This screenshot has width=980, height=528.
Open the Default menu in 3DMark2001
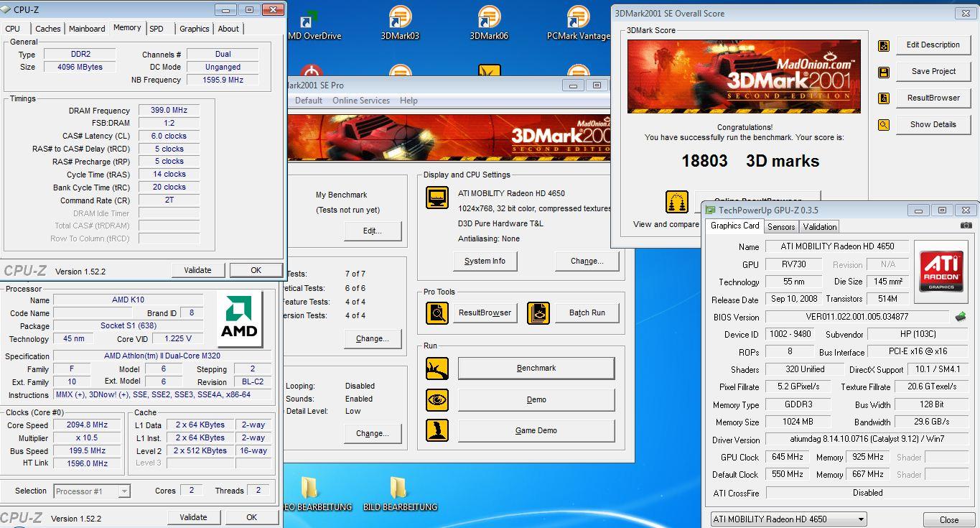tap(309, 101)
